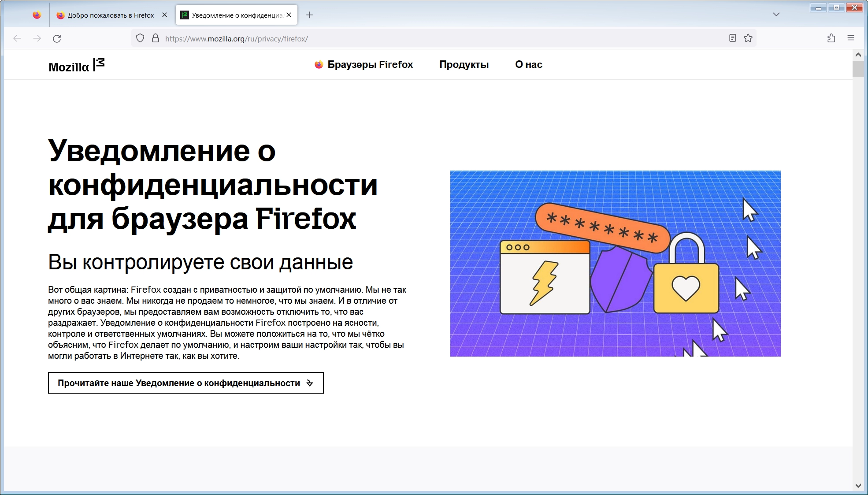The width and height of the screenshot is (868, 495).
Task: Bookmark this page with star icon
Action: click(x=748, y=38)
